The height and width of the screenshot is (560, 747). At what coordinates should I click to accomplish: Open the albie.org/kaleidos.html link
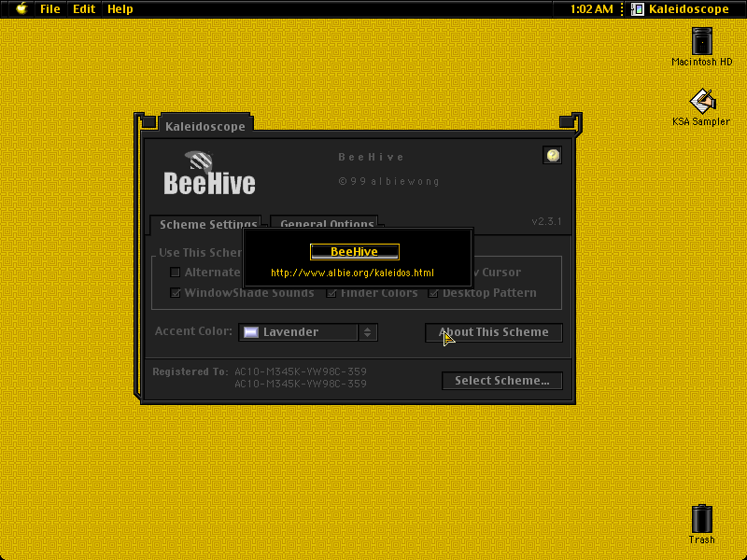coord(353,273)
